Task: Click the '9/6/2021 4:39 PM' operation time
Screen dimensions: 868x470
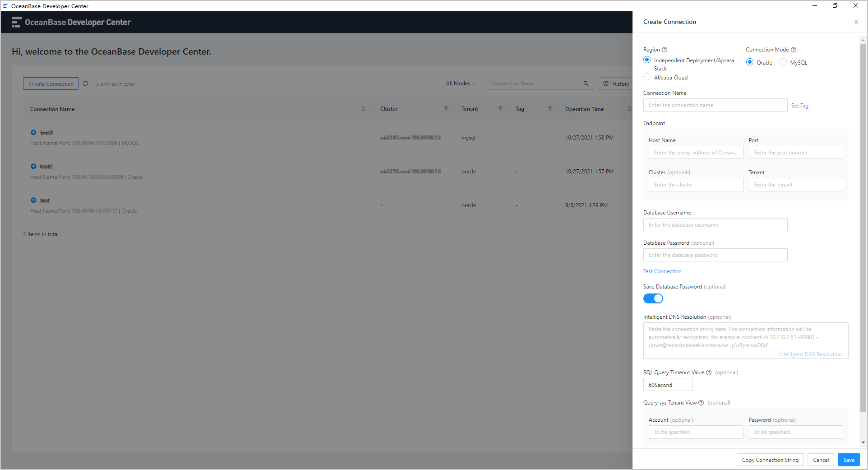Action: coord(586,205)
